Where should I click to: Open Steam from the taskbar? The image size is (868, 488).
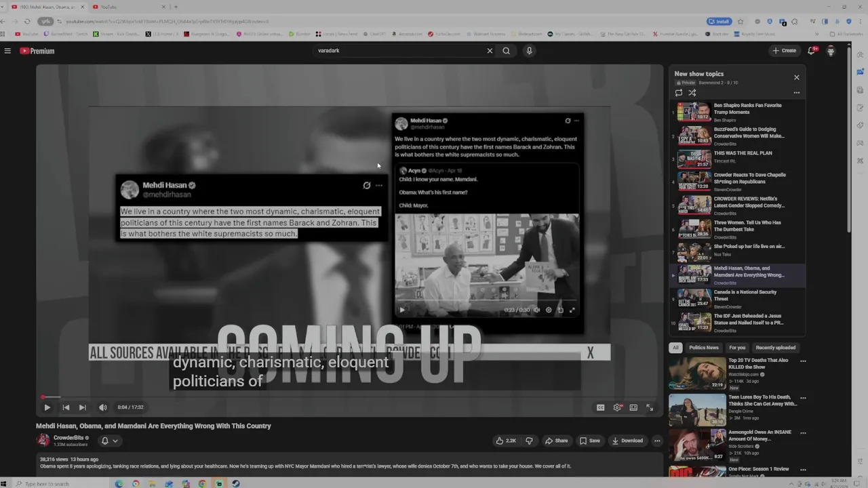pyautogui.click(x=235, y=483)
